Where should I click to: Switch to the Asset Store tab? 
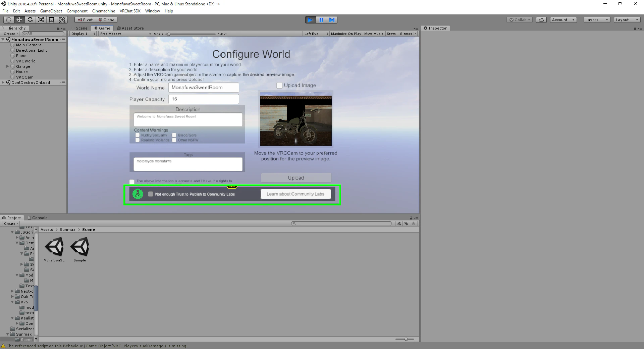tap(130, 28)
